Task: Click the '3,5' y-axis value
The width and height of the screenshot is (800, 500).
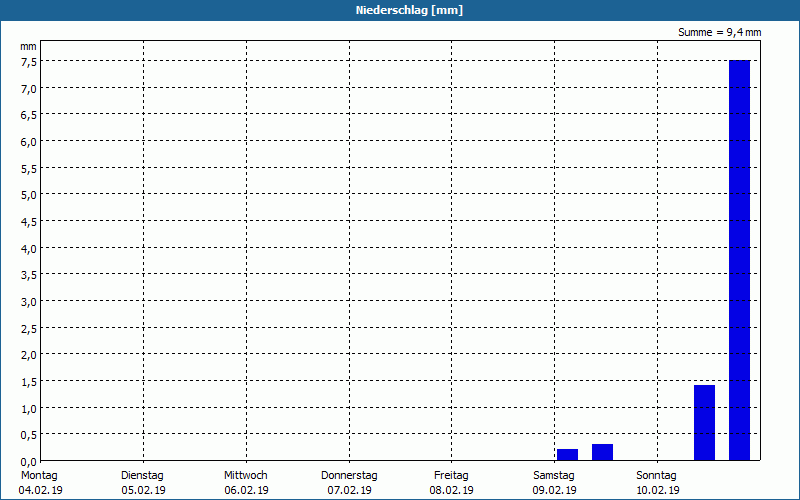Action: [29, 276]
